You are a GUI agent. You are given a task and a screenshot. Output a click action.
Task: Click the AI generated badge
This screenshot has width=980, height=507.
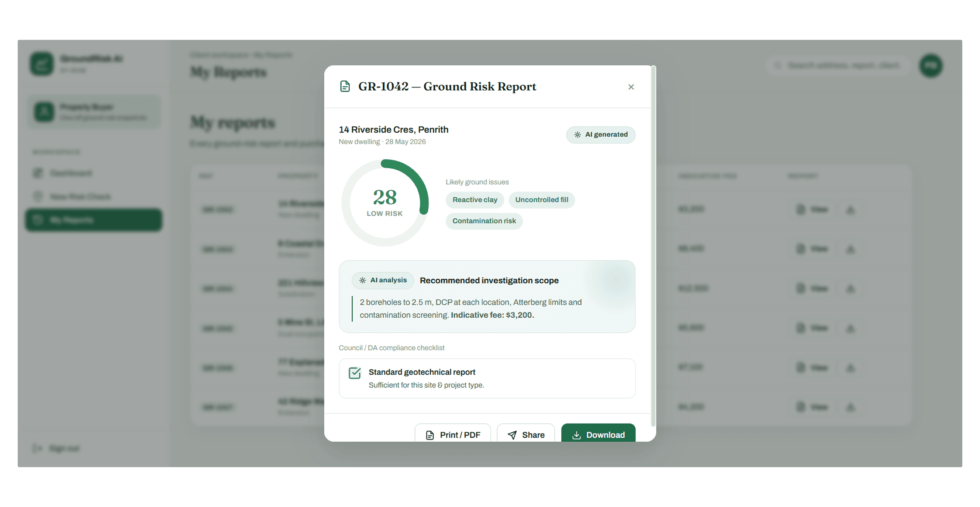point(601,134)
